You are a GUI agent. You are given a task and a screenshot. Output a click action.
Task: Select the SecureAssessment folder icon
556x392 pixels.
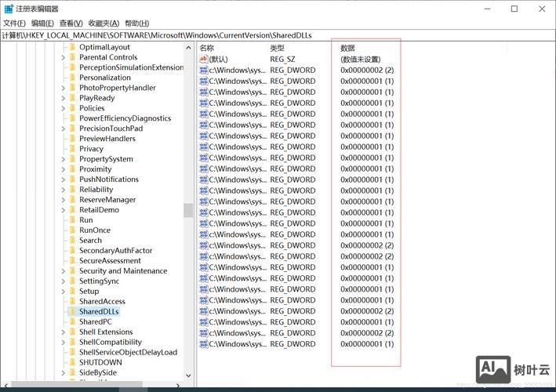[x=72, y=261]
